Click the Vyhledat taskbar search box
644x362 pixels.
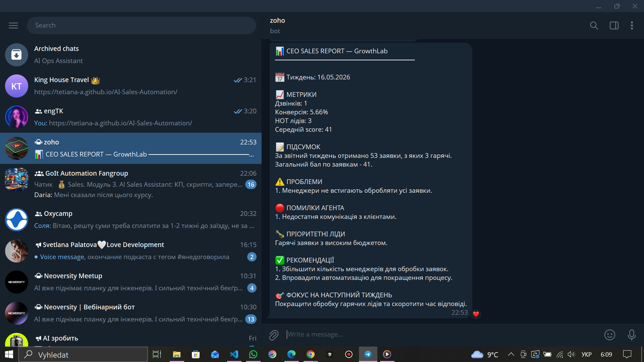coord(83,355)
